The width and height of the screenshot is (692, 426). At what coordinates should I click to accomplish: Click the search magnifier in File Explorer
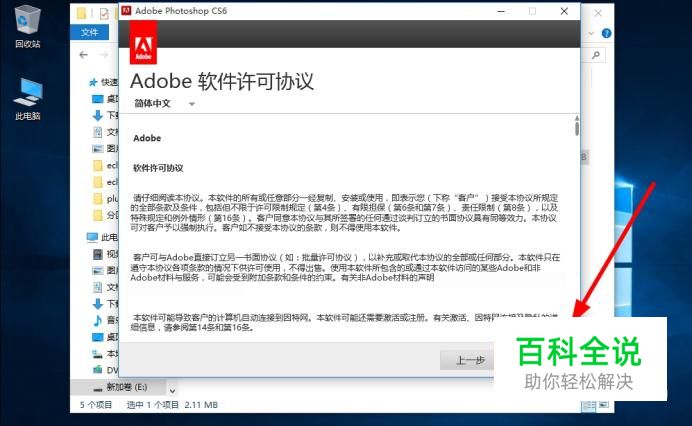click(x=596, y=55)
